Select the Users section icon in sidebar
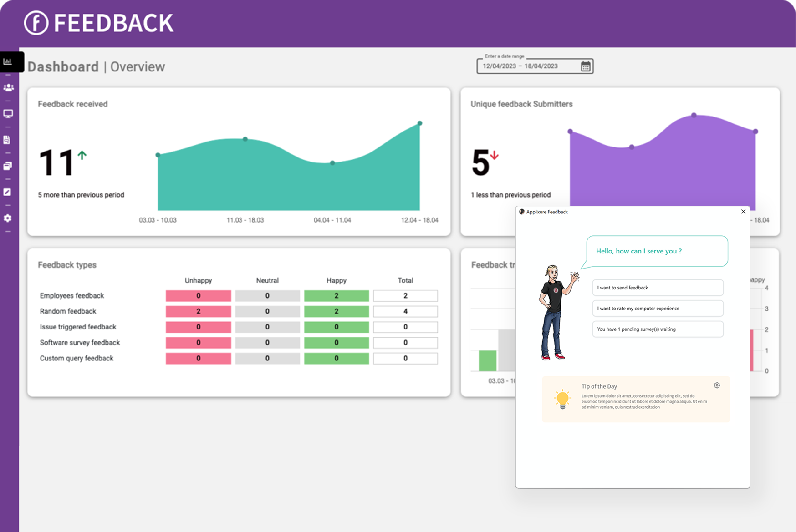 click(x=8, y=87)
